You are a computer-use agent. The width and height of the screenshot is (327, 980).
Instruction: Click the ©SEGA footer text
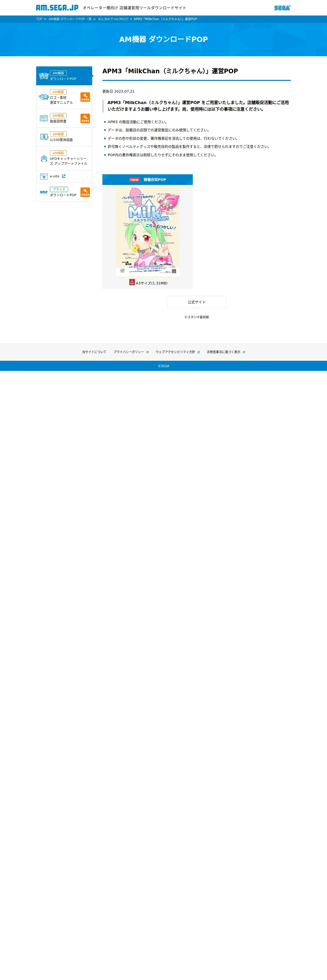click(164, 366)
